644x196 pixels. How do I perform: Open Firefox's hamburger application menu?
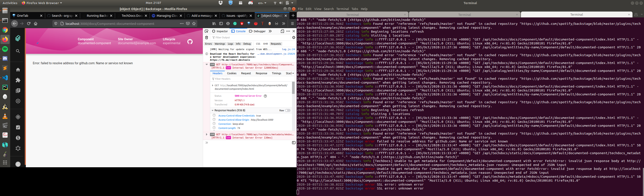pyautogui.click(x=292, y=24)
